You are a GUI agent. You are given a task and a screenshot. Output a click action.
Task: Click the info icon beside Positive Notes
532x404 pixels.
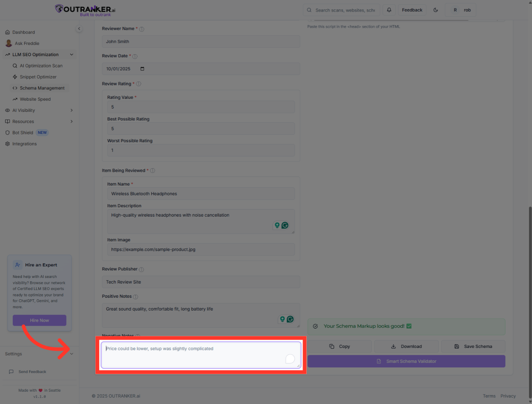click(x=135, y=297)
